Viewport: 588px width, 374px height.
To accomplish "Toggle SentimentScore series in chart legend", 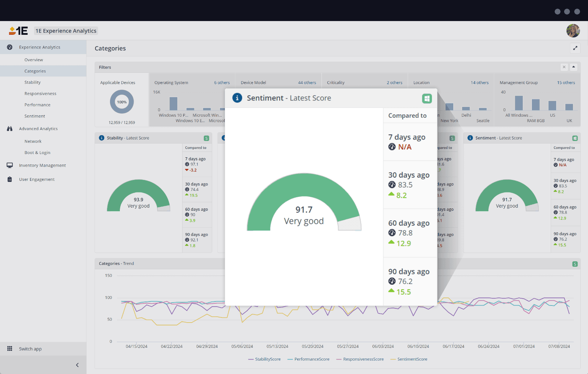I will [x=409, y=359].
